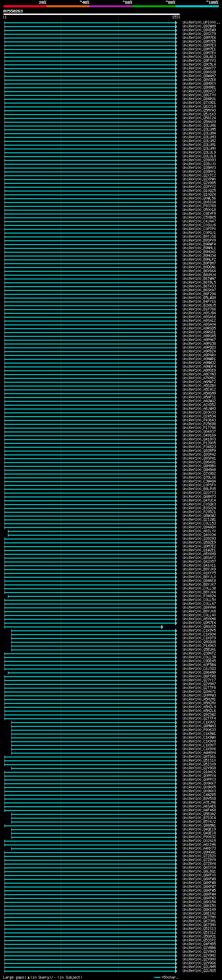Screen dimensions: 222x980
Task: Click the hit label UniRef100_Q2LMG5
Action: 199,971
